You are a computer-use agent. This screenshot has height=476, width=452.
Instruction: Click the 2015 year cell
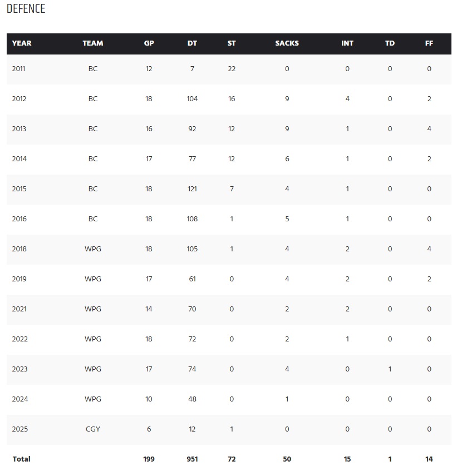pos(19,189)
